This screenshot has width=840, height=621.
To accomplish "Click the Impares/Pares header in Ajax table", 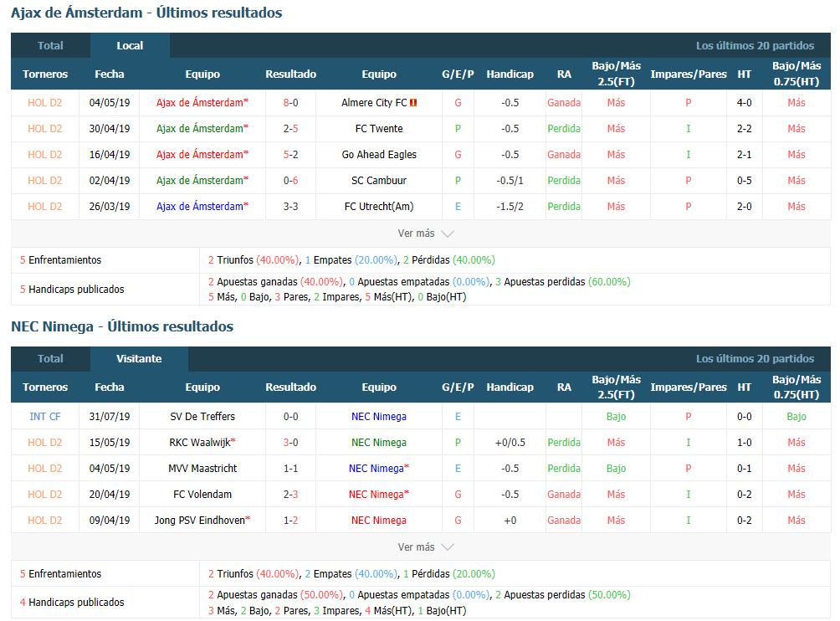I will [689, 74].
